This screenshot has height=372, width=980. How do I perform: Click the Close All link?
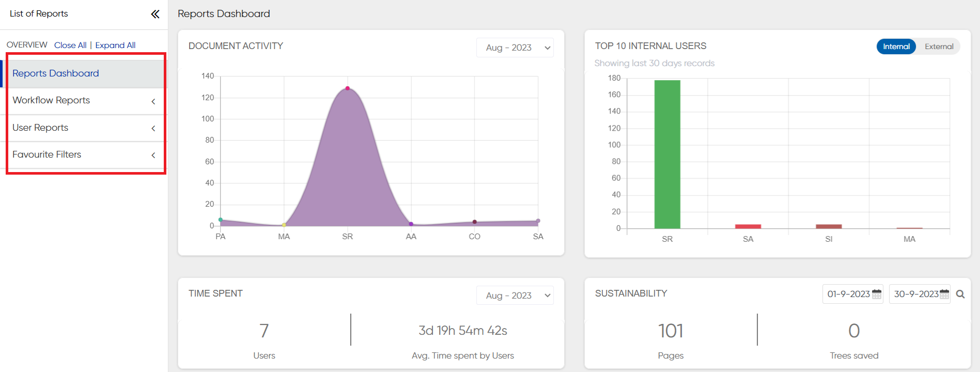point(70,45)
